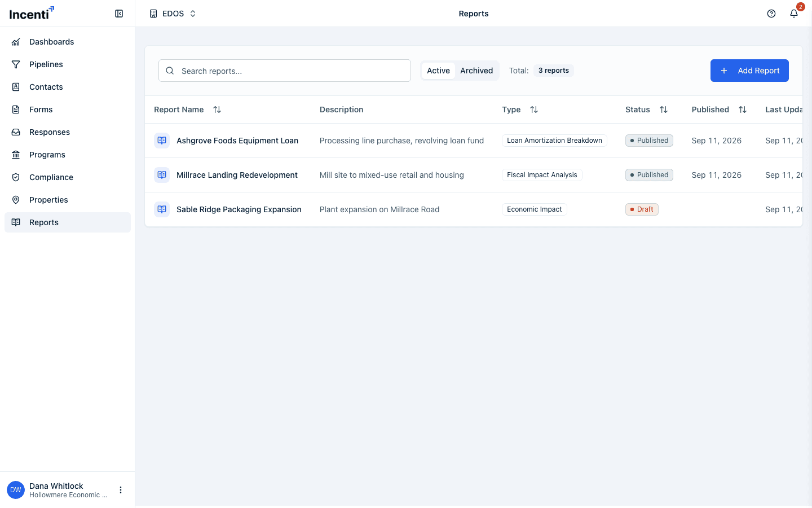Go to Programs section
Viewport: 812px width, 508px height.
tap(68, 155)
